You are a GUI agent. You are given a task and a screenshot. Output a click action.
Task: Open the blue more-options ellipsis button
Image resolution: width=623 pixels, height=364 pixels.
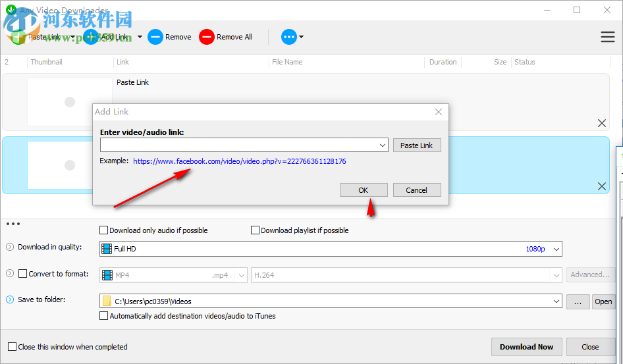click(289, 37)
